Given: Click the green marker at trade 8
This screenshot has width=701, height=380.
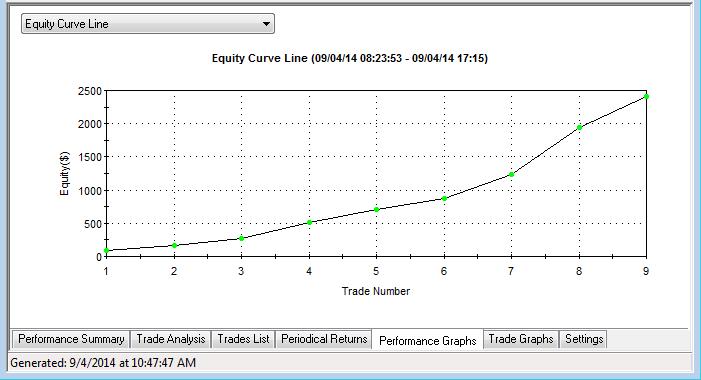Looking at the screenshot, I should (579, 127).
